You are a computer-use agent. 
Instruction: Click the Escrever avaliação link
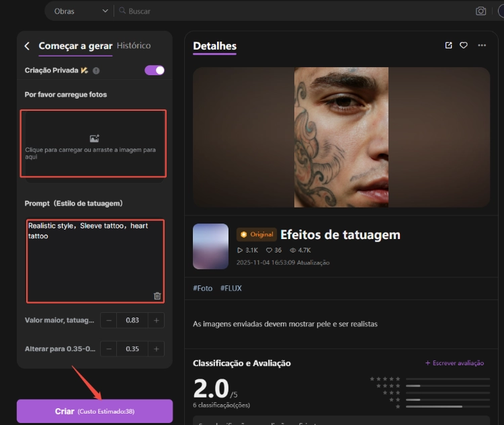click(454, 363)
